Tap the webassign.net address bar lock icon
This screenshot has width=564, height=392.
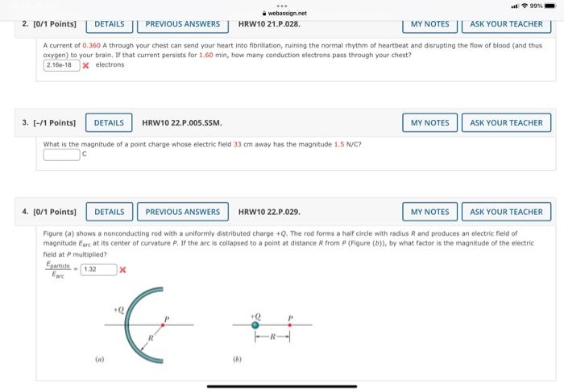(264, 14)
